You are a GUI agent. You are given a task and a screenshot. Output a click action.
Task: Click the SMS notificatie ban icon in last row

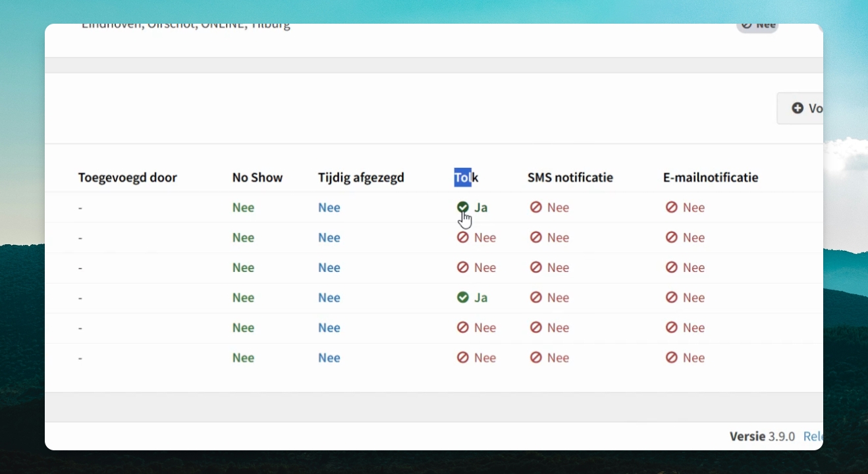pos(536,357)
